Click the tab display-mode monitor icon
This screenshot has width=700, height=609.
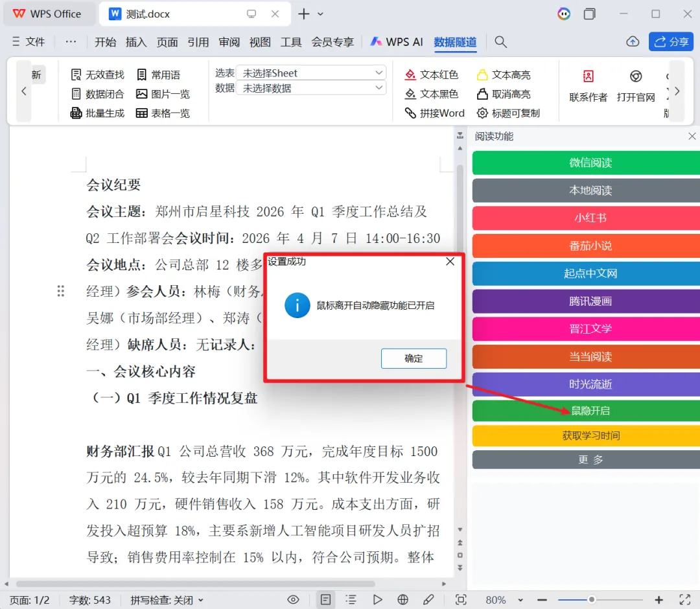251,14
